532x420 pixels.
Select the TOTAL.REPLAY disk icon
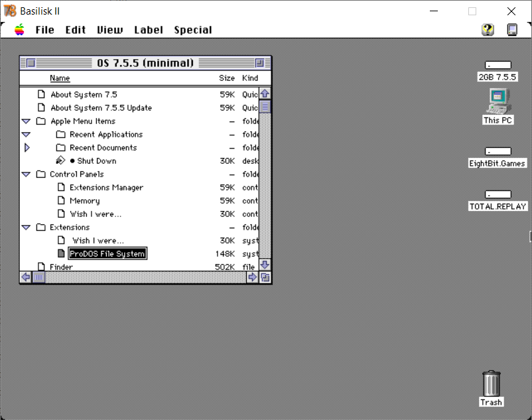click(x=498, y=194)
